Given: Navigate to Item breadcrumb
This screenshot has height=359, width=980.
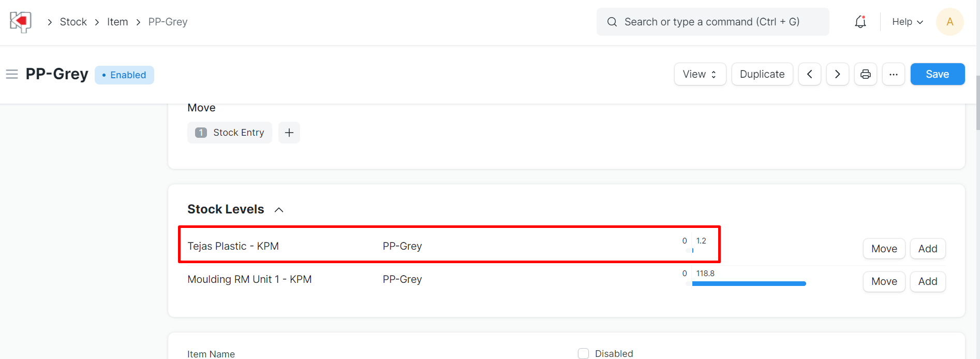Looking at the screenshot, I should pyautogui.click(x=117, y=22).
